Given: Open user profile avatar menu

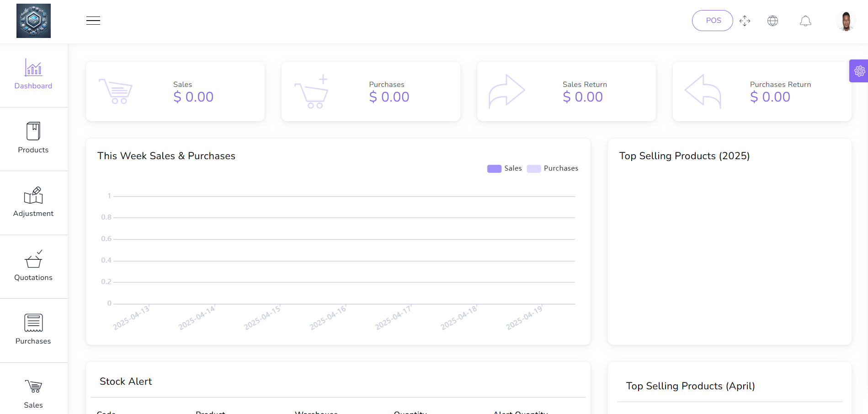Looking at the screenshot, I should (846, 21).
